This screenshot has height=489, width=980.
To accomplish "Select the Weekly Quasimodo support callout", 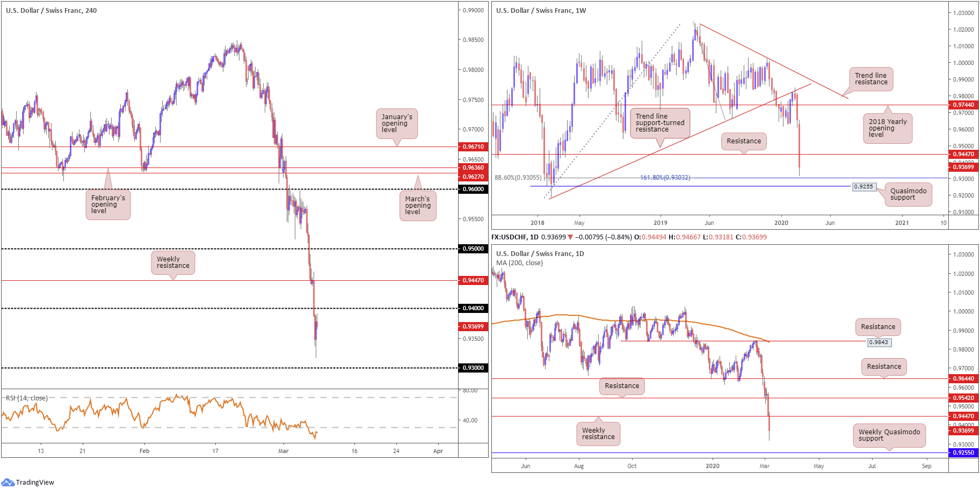I will pyautogui.click(x=889, y=435).
